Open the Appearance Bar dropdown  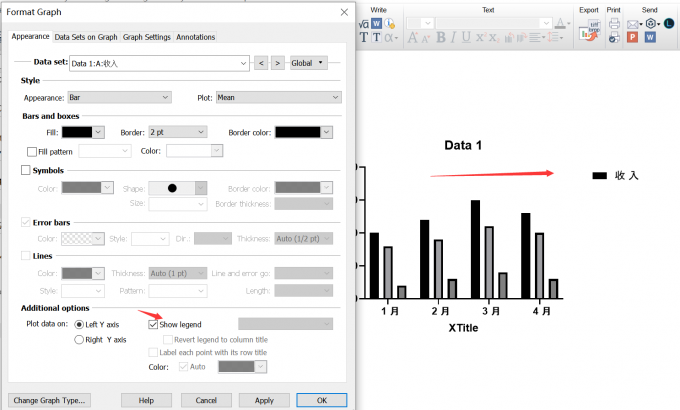click(x=120, y=97)
